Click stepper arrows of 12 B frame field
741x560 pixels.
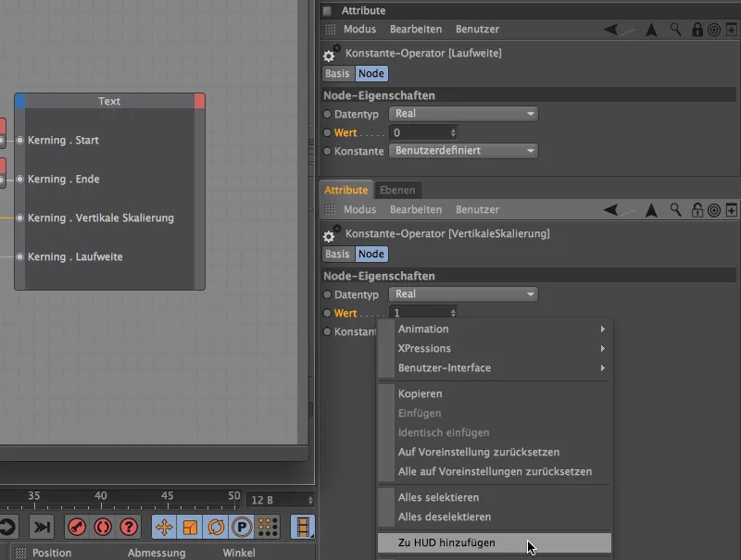coord(310,500)
